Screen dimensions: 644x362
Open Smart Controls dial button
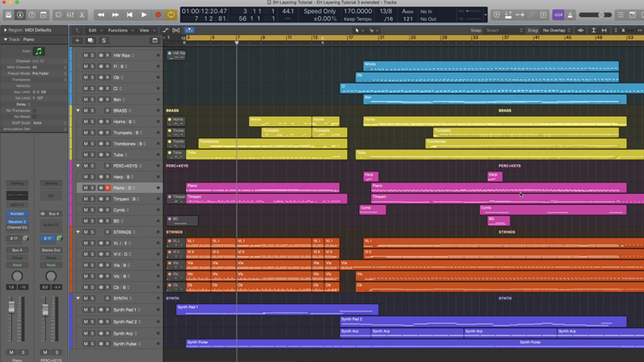pos(58,14)
